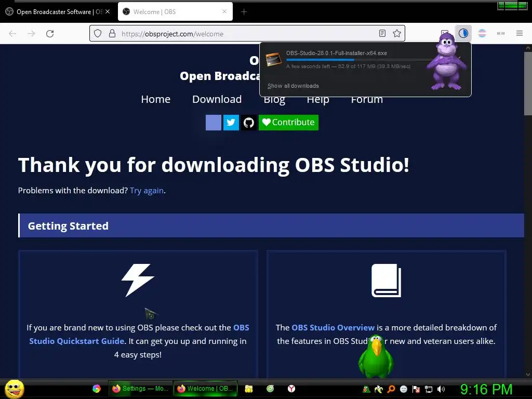Open the Yandex browser taskbar icon
This screenshot has height=399, width=532.
(291, 389)
